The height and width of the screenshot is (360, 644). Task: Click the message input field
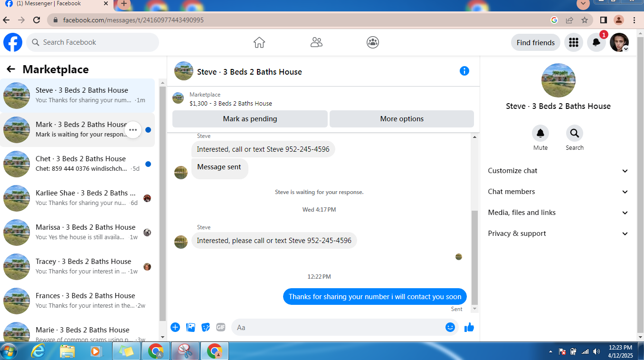(345, 327)
